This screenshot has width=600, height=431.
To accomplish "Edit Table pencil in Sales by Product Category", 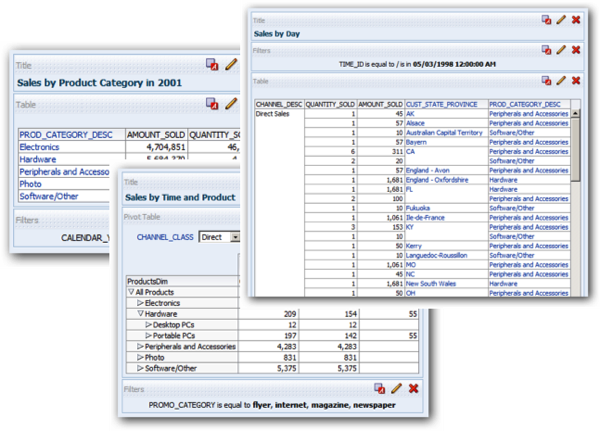I will (231, 103).
